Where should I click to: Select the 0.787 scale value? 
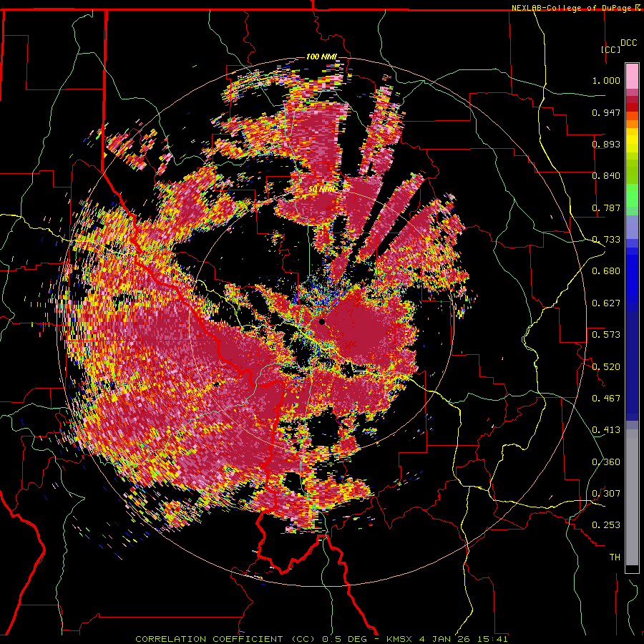click(606, 208)
